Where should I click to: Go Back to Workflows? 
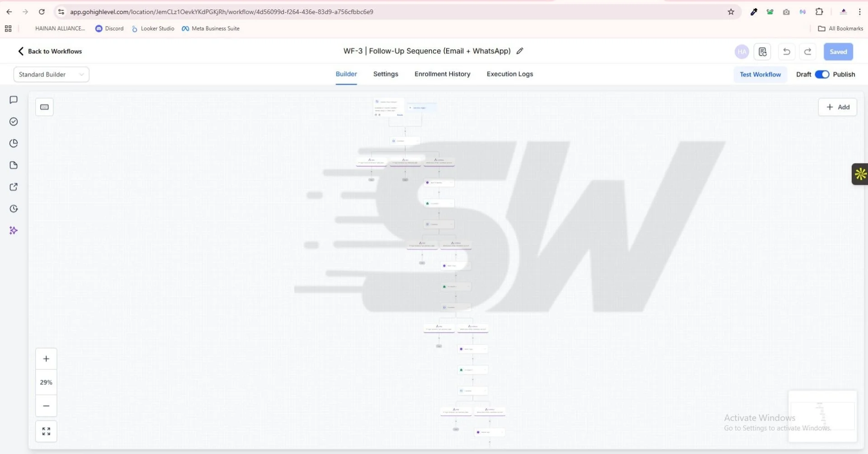pos(50,51)
